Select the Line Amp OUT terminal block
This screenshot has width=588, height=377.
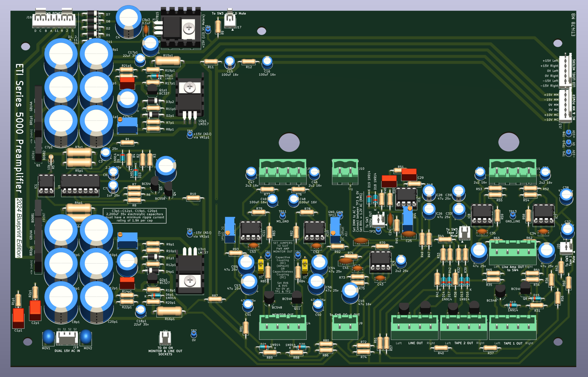[513, 252]
